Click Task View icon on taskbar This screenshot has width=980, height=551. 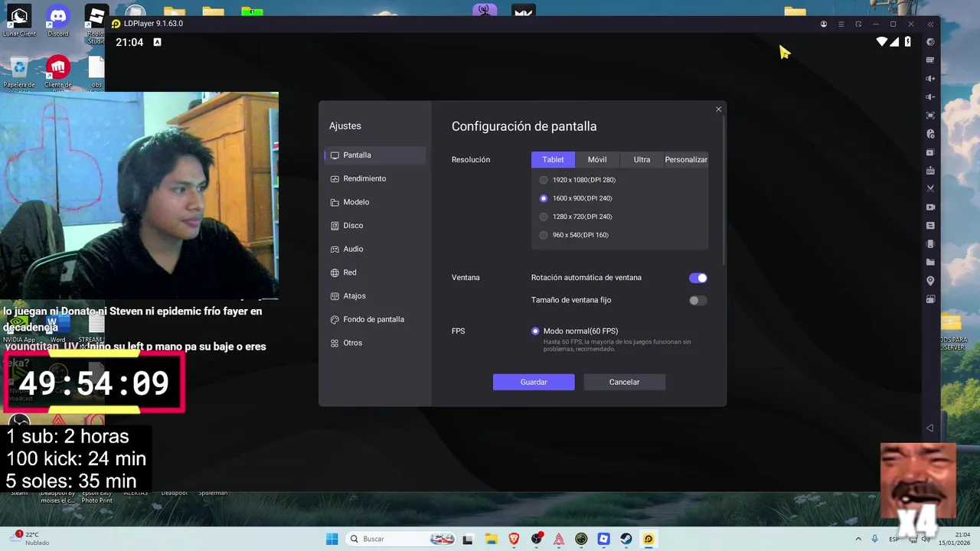[x=468, y=539]
